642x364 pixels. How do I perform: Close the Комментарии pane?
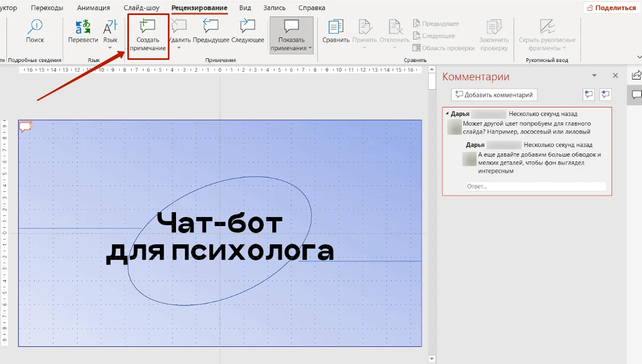[x=615, y=76]
